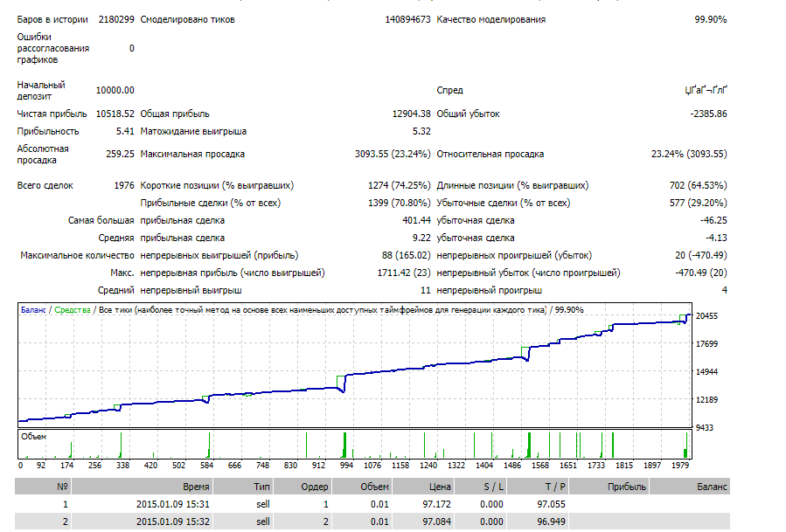Click the price cell 97.084
The width and height of the screenshot is (786, 532).
pos(436,522)
